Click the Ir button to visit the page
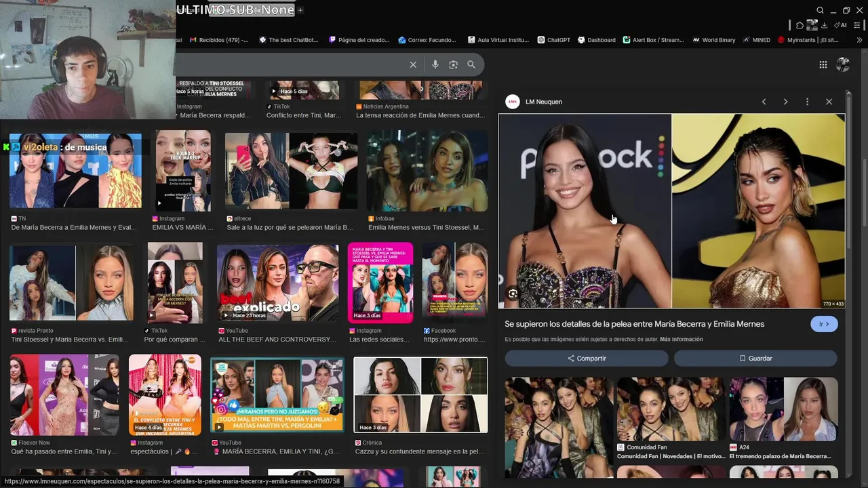Viewport: 868px width, 488px height. (x=824, y=324)
